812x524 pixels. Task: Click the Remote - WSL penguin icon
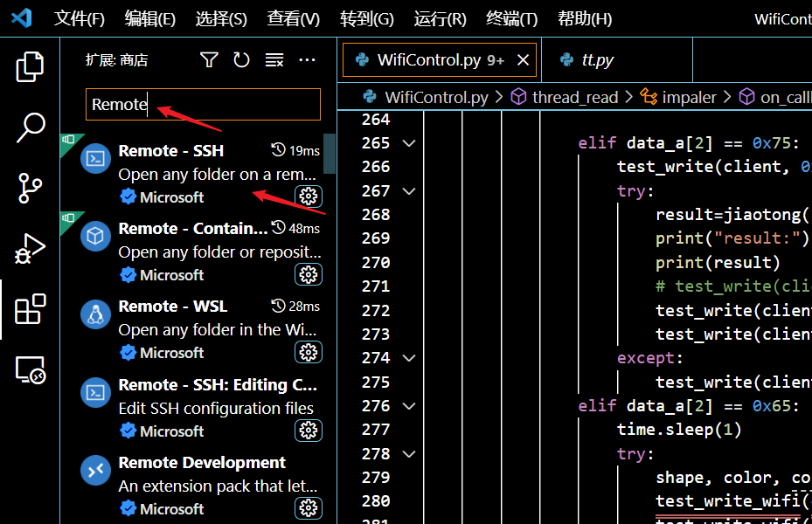(x=96, y=314)
